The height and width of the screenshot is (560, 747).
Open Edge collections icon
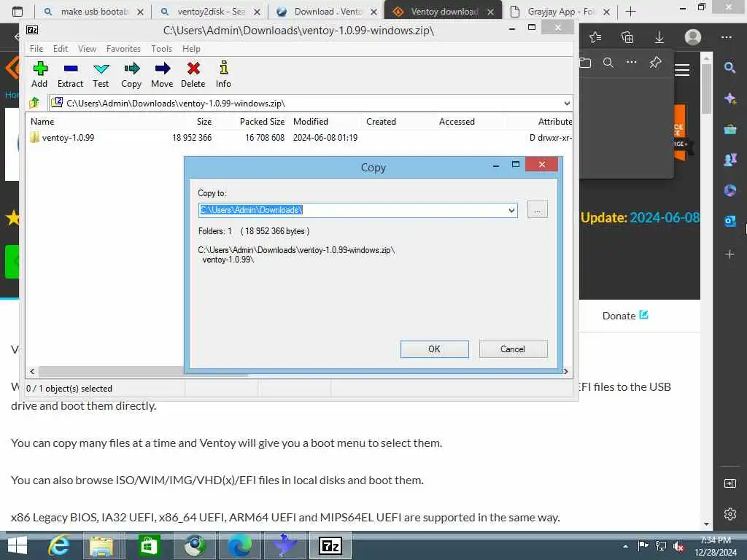[627, 37]
